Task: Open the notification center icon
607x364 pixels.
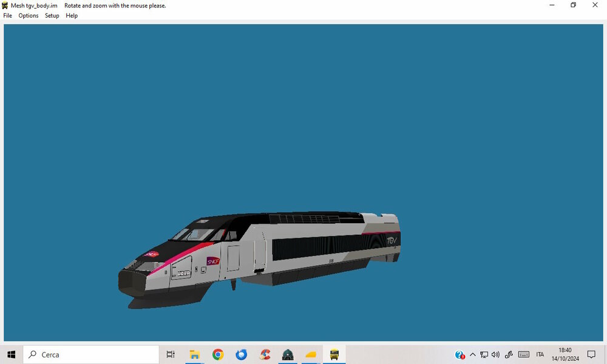Action: 591,354
